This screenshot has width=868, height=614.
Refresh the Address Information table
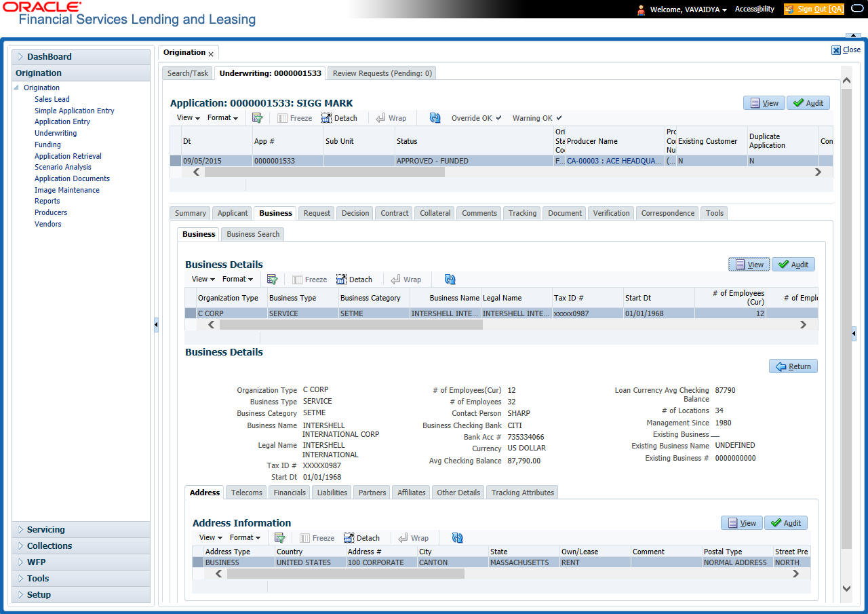[458, 537]
